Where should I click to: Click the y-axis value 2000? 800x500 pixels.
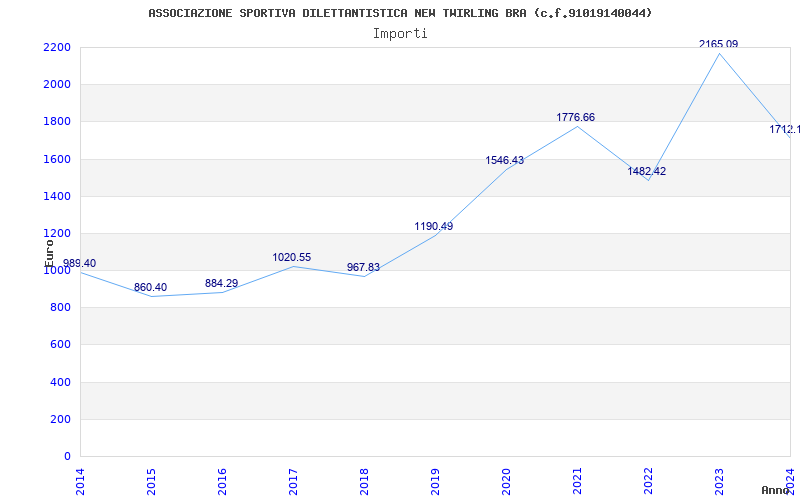[x=57, y=85]
